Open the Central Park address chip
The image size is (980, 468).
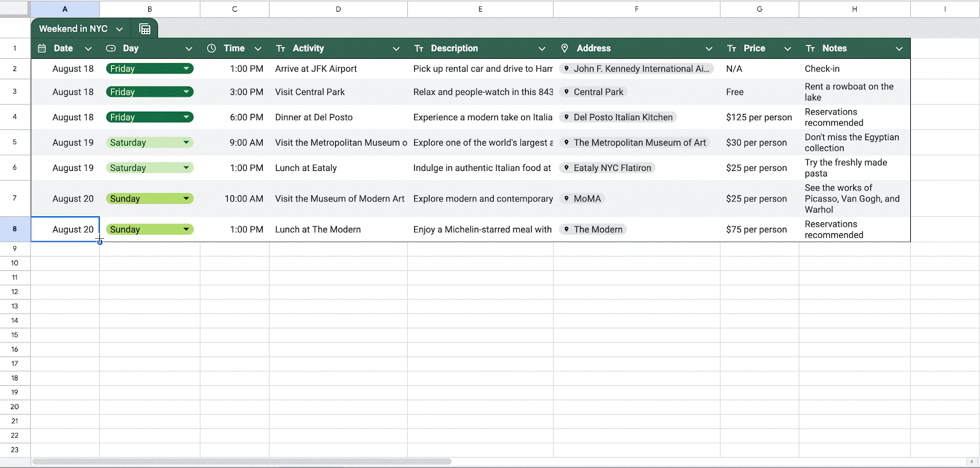click(593, 92)
